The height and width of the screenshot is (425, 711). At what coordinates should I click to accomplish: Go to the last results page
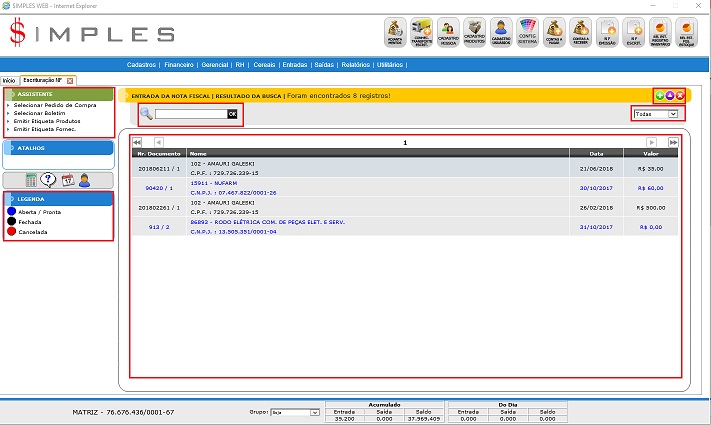674,143
